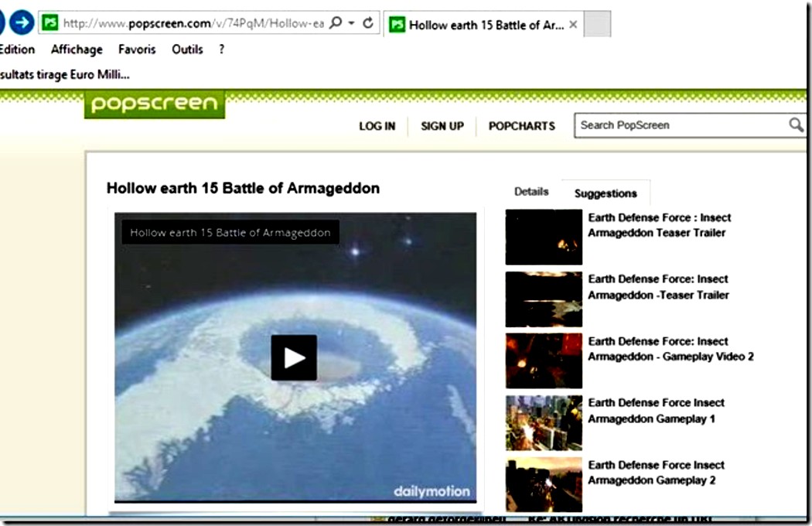Open the POPCHARTS page link
The width and height of the screenshot is (812, 526).
(522, 126)
